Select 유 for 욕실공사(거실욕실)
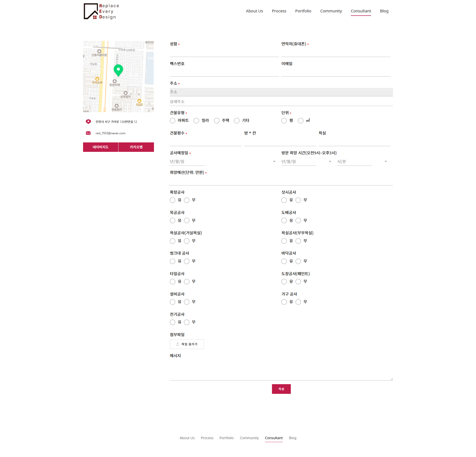The image size is (476, 457). (x=173, y=241)
